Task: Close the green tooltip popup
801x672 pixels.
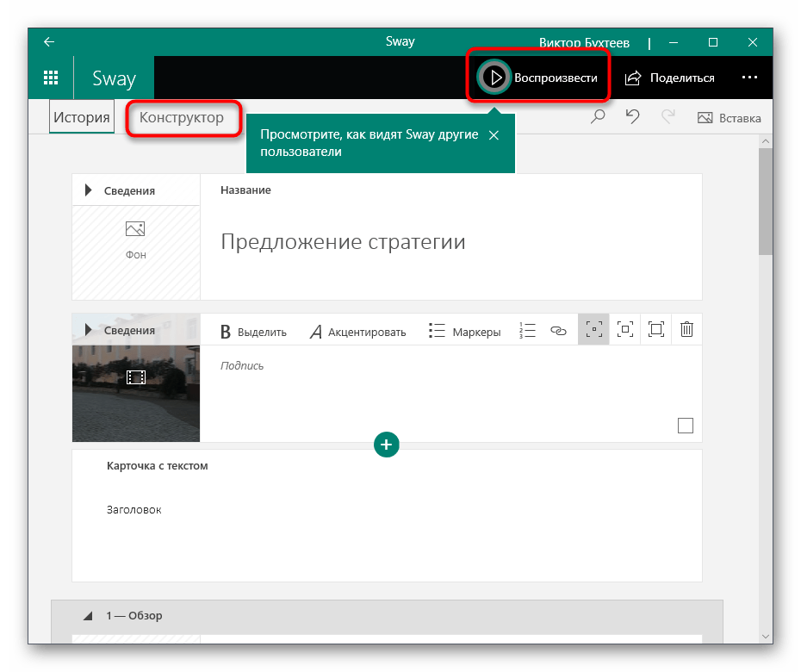Action: point(494,135)
